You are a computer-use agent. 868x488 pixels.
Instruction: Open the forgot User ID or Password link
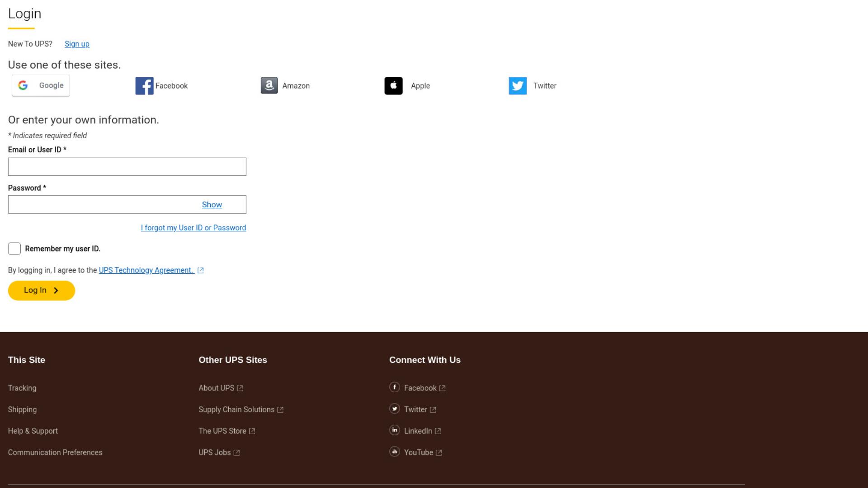(193, 228)
